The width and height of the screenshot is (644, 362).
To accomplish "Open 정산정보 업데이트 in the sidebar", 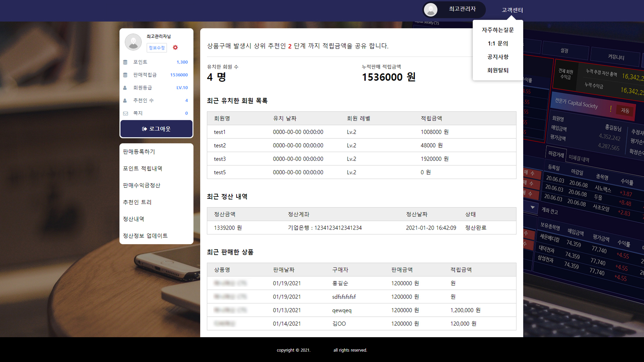I will tap(145, 236).
